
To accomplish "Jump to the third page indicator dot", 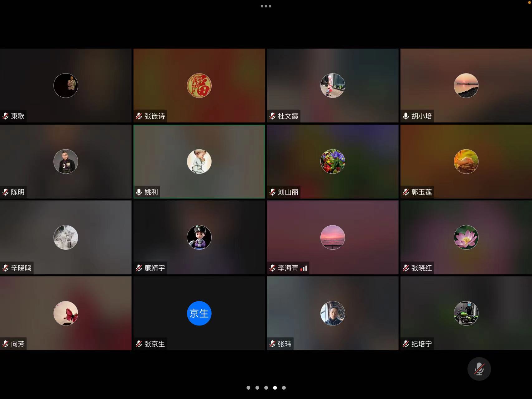I will [266, 388].
